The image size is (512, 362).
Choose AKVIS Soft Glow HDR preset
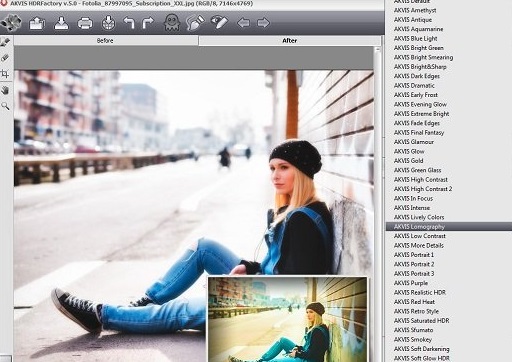click(x=422, y=358)
